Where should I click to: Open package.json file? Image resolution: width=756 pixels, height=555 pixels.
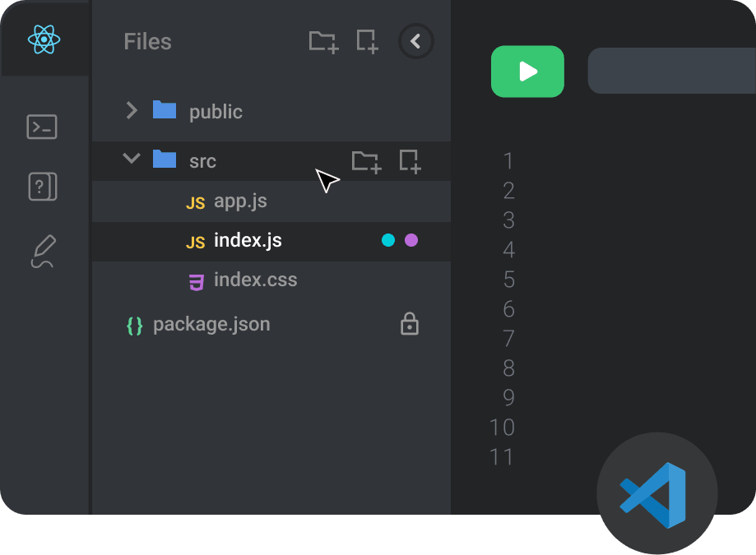pos(211,324)
